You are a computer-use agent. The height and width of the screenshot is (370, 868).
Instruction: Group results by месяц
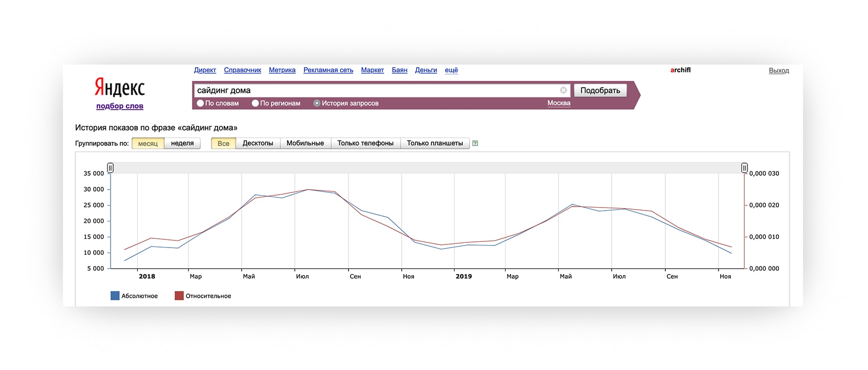click(148, 143)
